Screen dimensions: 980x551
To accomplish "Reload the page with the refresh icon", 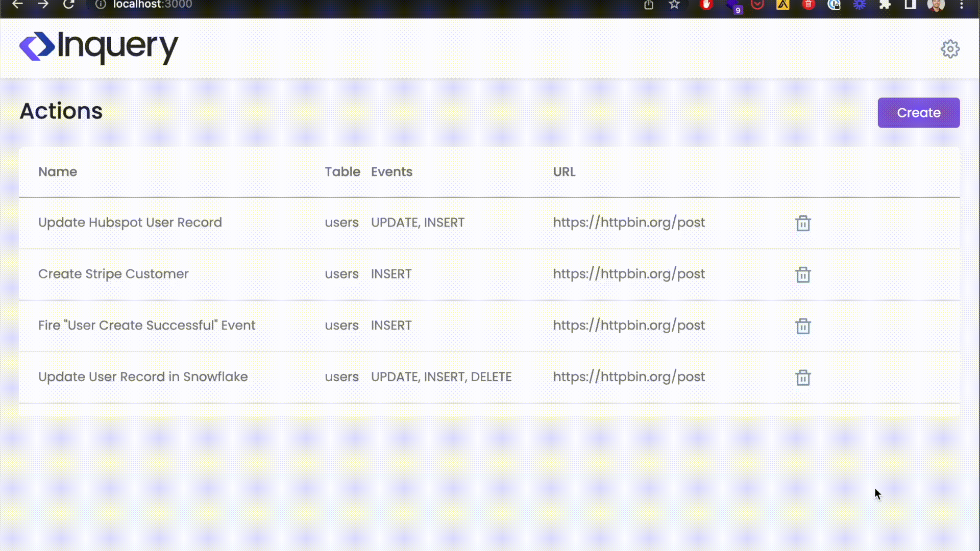I will tap(69, 5).
